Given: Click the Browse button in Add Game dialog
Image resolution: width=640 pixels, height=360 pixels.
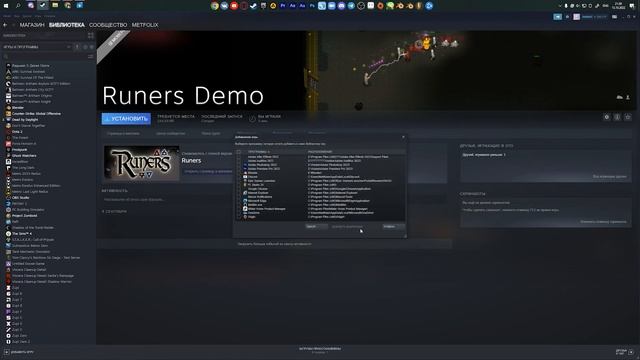Looking at the screenshot, I should click(x=316, y=227).
